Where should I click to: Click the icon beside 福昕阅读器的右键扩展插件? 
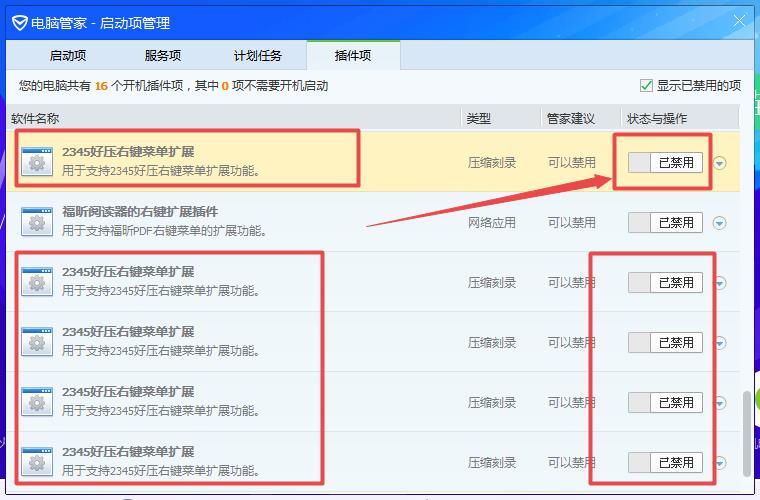pos(37,222)
